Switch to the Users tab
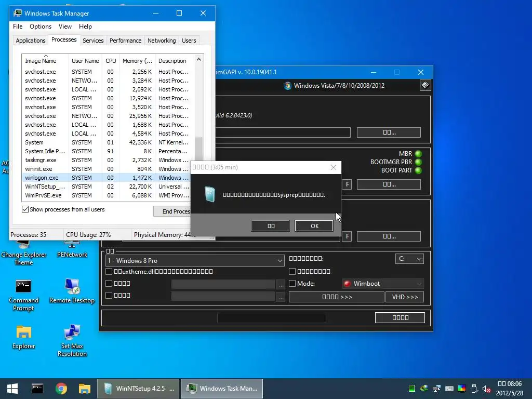 point(189,41)
